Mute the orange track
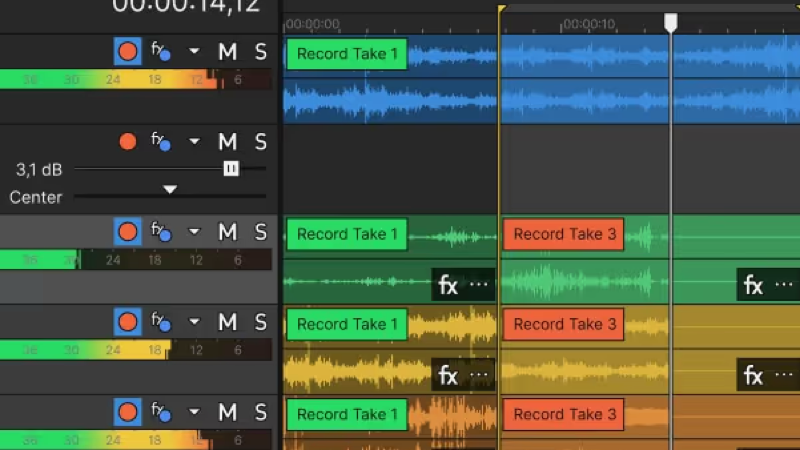This screenshot has height=450, width=800. pos(228,412)
